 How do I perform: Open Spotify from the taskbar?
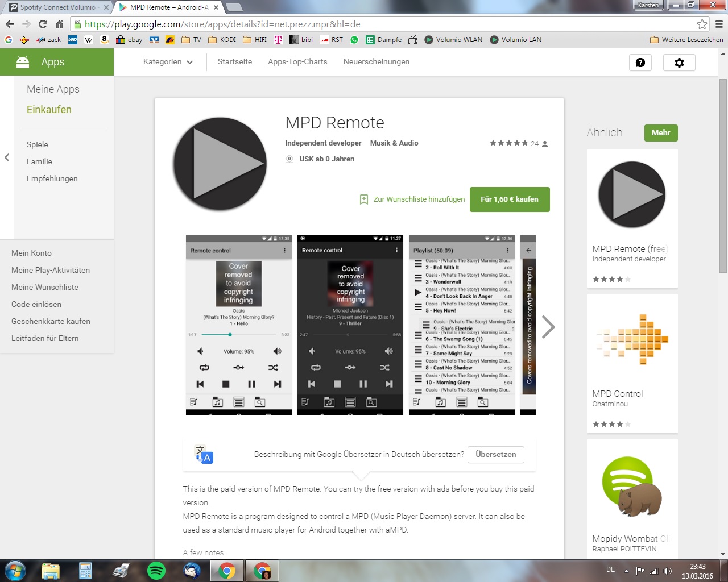coord(156,570)
